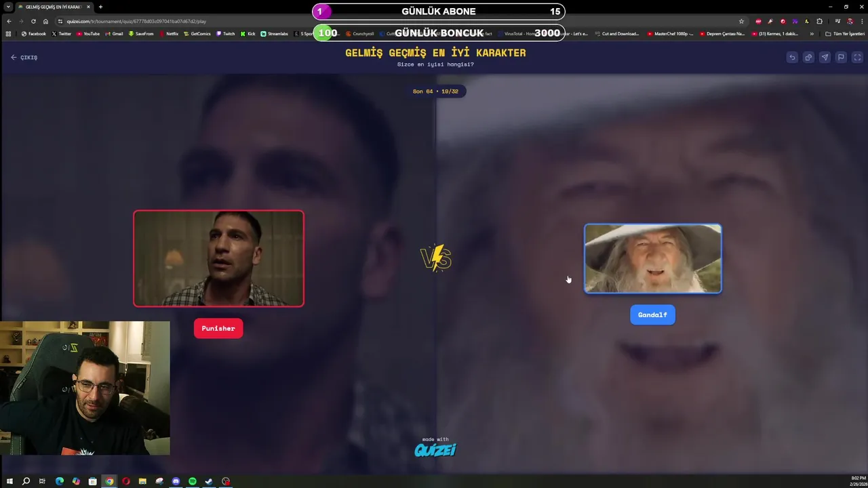Open Discord from the taskbar
This screenshot has width=868, height=488.
(x=176, y=481)
